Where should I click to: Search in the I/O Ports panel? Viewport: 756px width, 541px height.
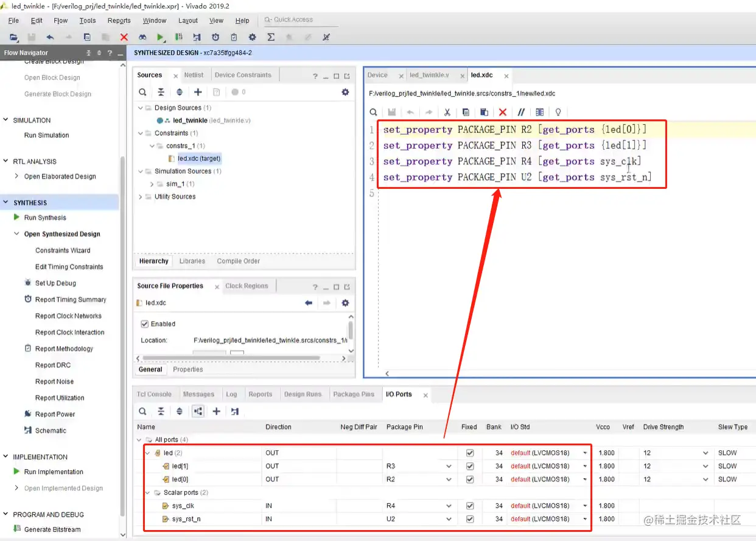tap(142, 411)
